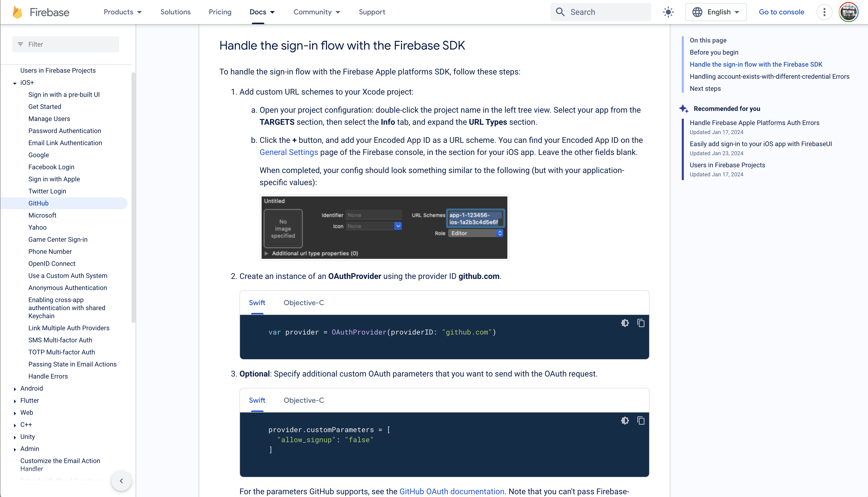This screenshot has width=868, height=497.
Task: Focus the sidebar Filter input field
Action: 66,44
